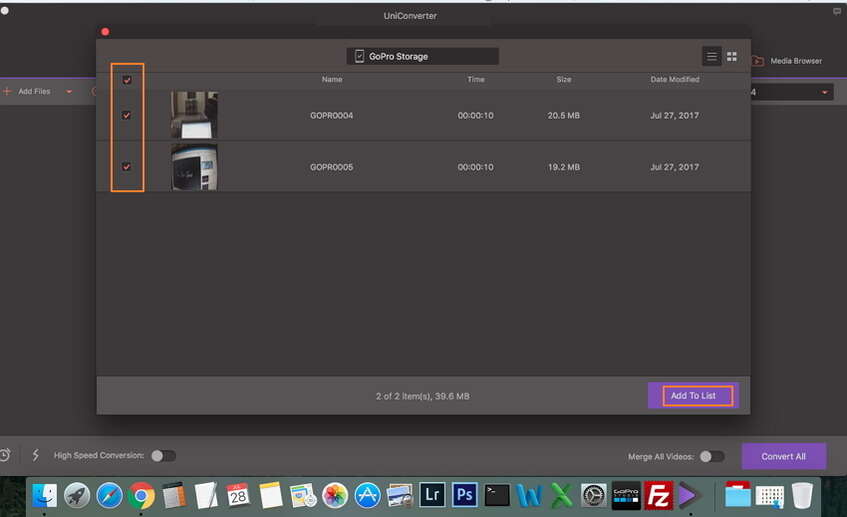Switch to grid view layout
This screenshot has height=517, width=847.
[x=732, y=56]
